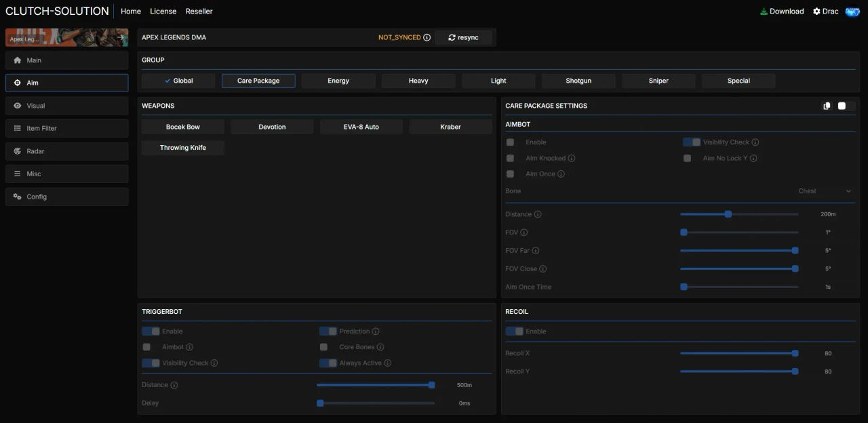Check the Triggerbot Aimbot checkbox
868x423 pixels.
coord(146,347)
